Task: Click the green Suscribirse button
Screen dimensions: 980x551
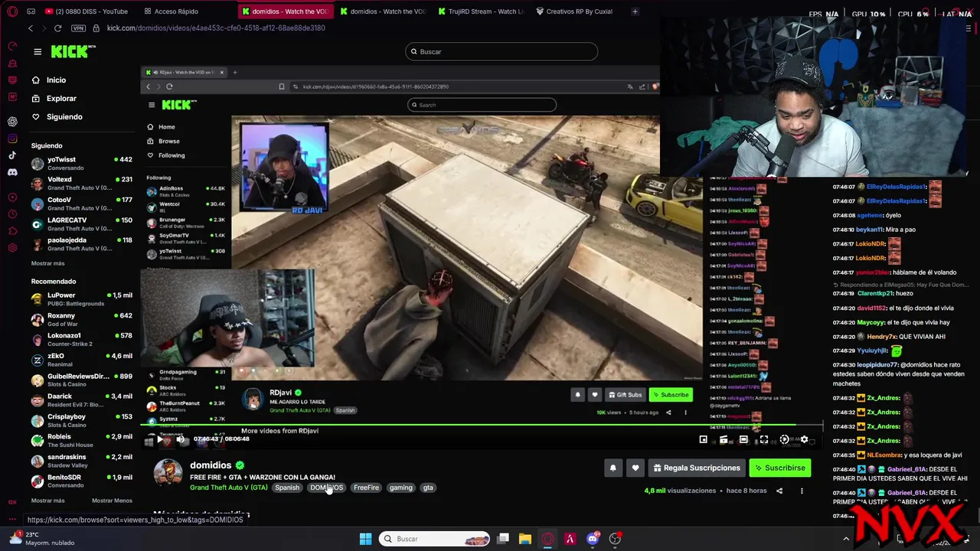Action: [779, 468]
